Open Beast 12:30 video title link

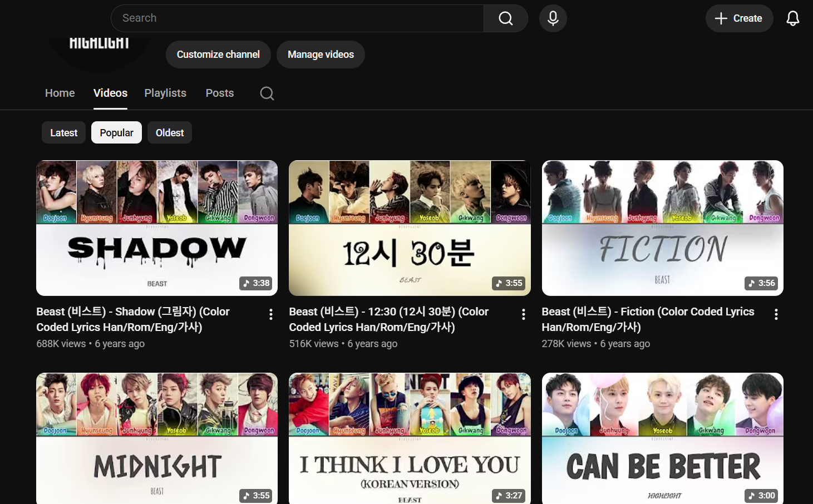click(389, 319)
